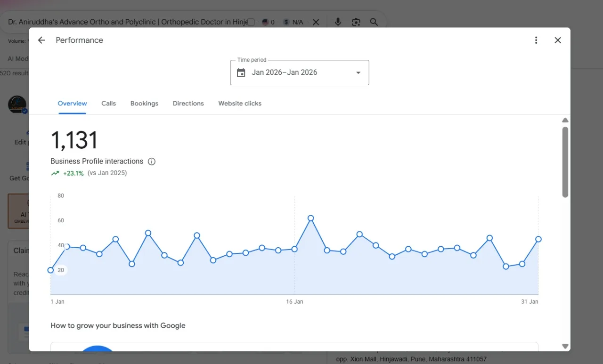Switch to the Bookings tab
Viewport: 603px width, 364px height.
click(144, 103)
